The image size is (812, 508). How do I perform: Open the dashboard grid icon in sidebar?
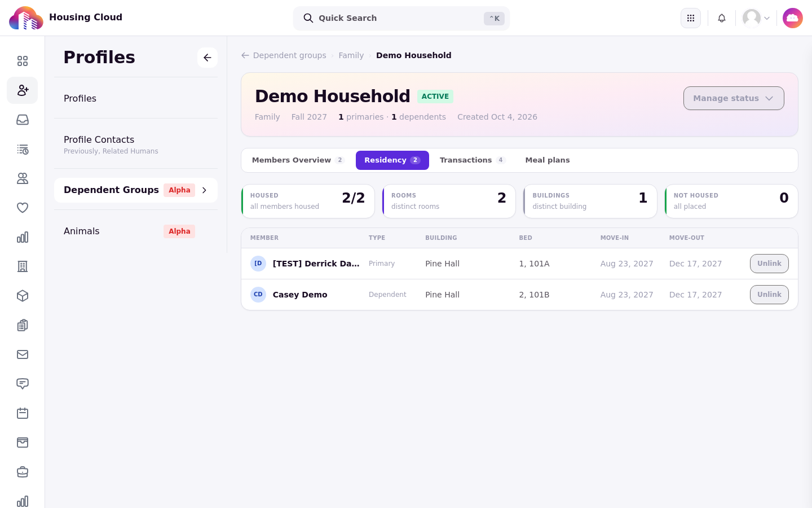point(23,61)
